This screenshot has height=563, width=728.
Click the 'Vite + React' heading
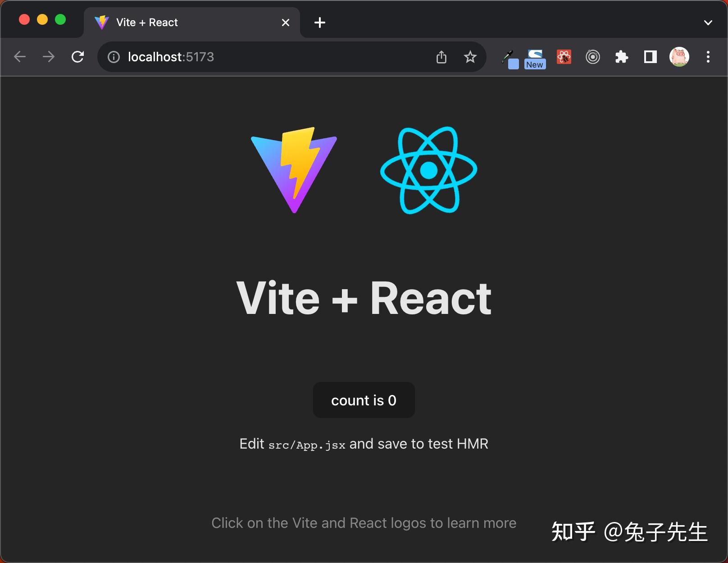pyautogui.click(x=364, y=298)
